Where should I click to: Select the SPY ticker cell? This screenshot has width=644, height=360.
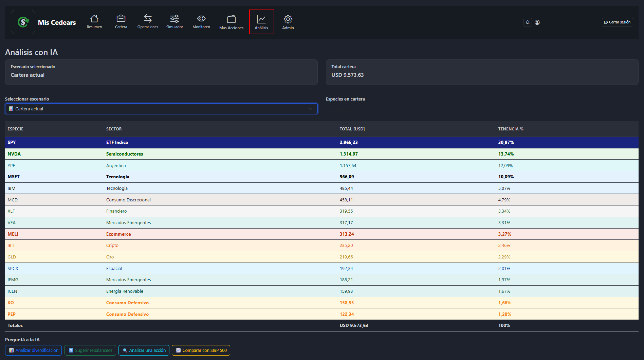(12, 142)
